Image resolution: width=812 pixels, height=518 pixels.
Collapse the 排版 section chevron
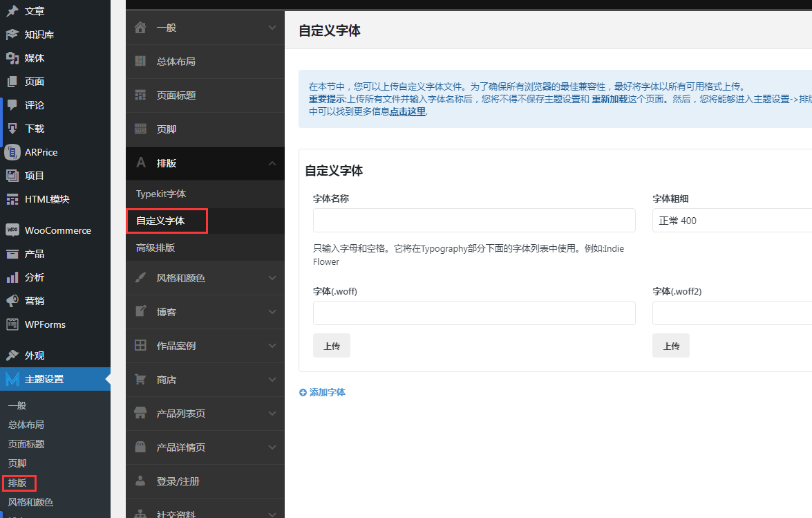coord(272,163)
